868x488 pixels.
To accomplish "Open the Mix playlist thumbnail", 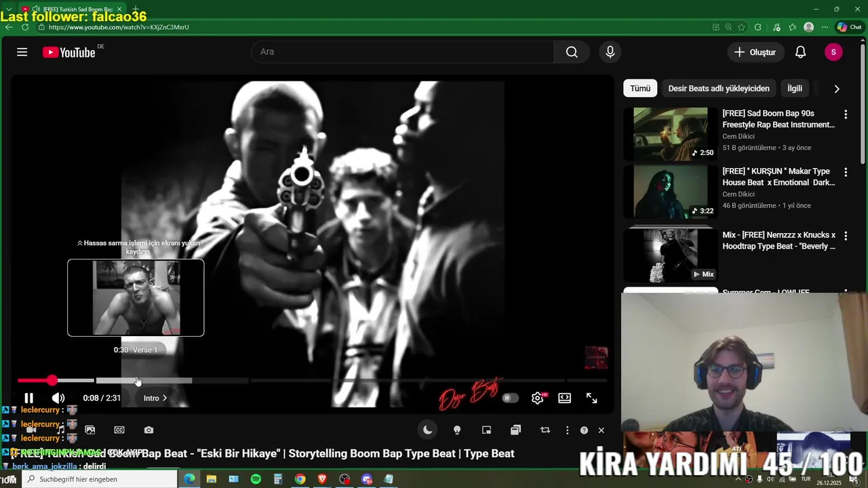I will 671,256.
